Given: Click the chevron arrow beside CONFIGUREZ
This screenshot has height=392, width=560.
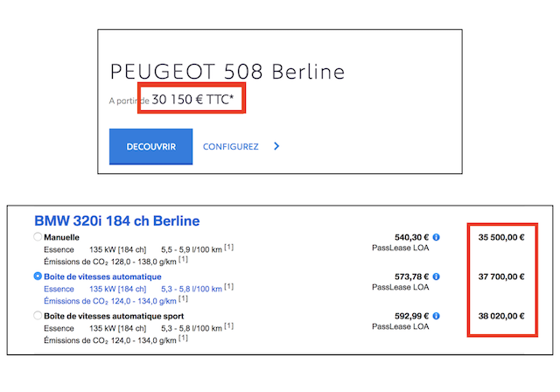Looking at the screenshot, I should (x=276, y=146).
